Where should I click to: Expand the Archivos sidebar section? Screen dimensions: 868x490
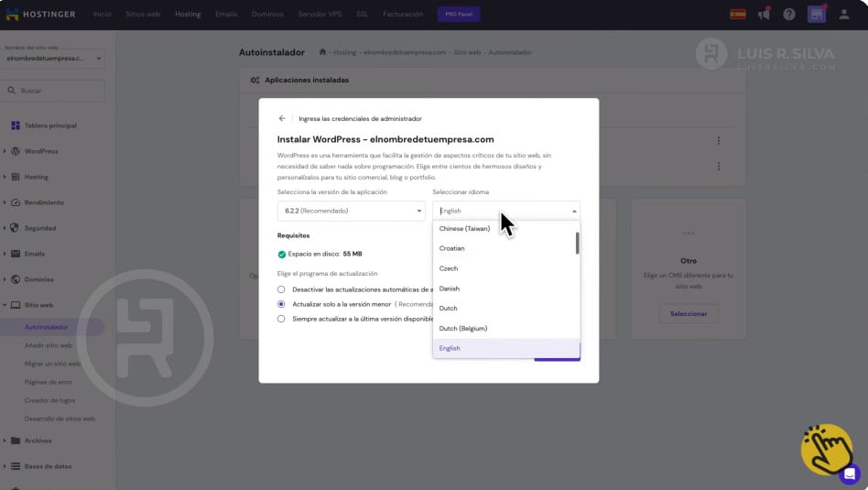point(5,441)
